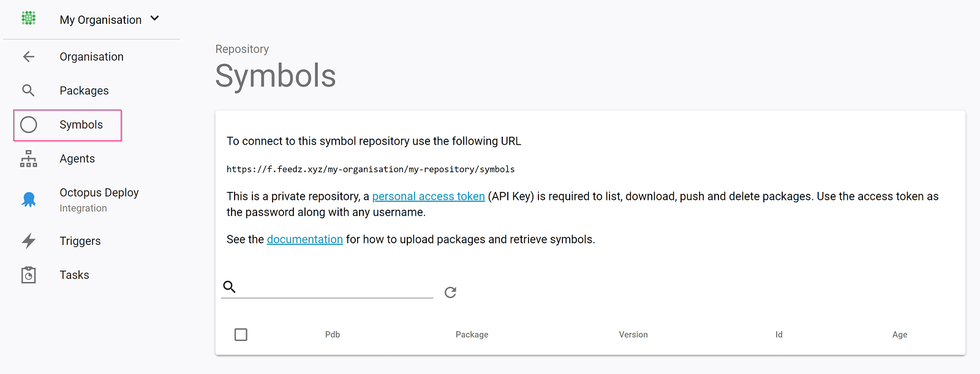
Task: Click the Feedz green logo icon
Action: tap(28, 18)
